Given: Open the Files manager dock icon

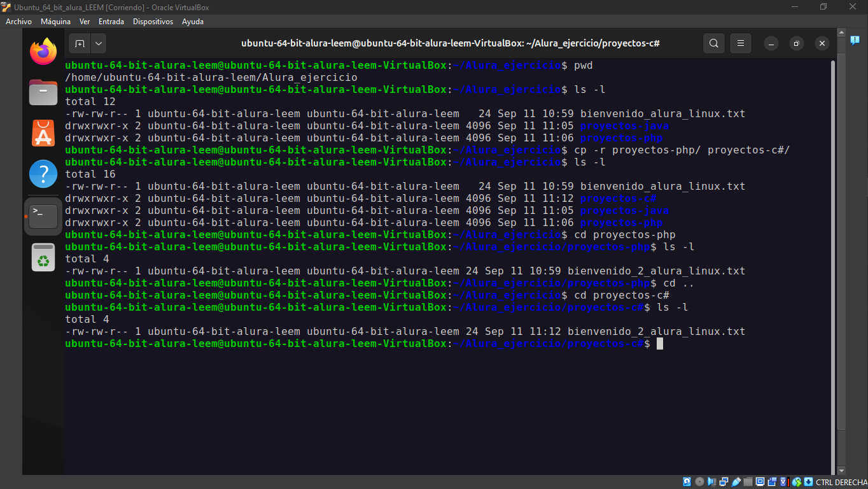Looking at the screenshot, I should pos(43,93).
